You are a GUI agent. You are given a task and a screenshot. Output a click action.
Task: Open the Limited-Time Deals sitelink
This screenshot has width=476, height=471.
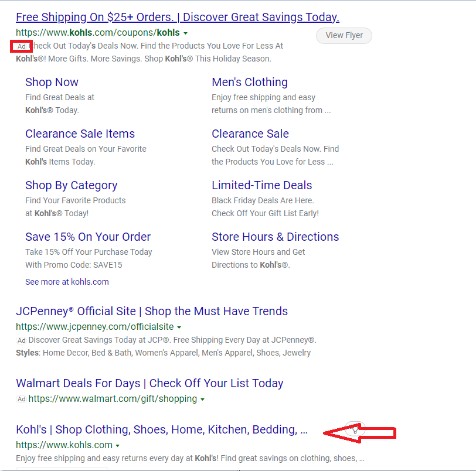pyautogui.click(x=261, y=185)
